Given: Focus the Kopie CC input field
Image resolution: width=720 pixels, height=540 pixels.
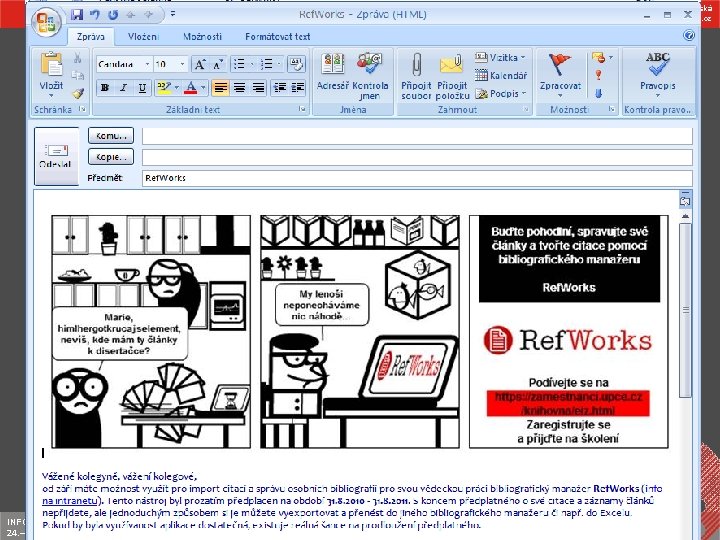Looking at the screenshot, I should 417,157.
